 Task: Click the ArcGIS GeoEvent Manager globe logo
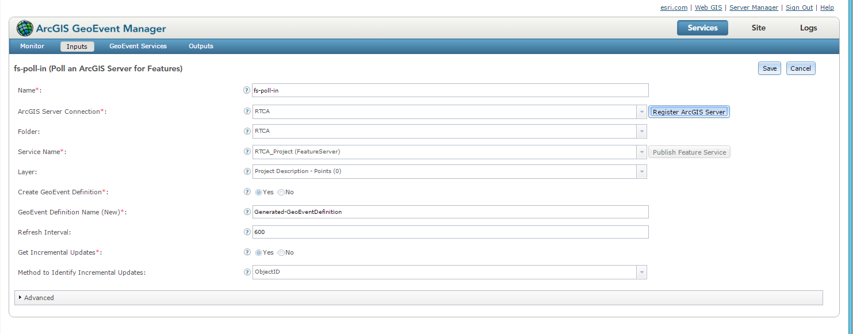25,28
